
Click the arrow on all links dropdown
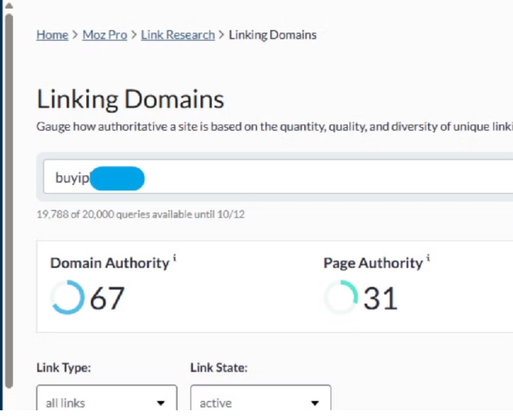click(161, 403)
